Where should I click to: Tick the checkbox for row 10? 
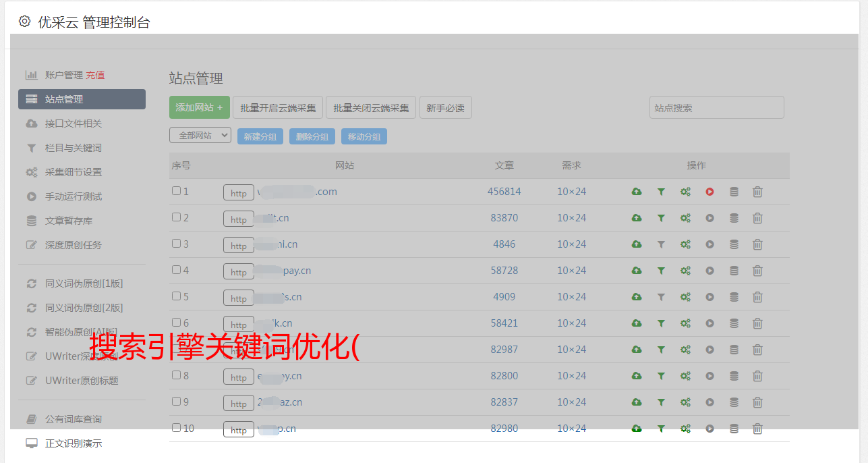[x=176, y=428]
